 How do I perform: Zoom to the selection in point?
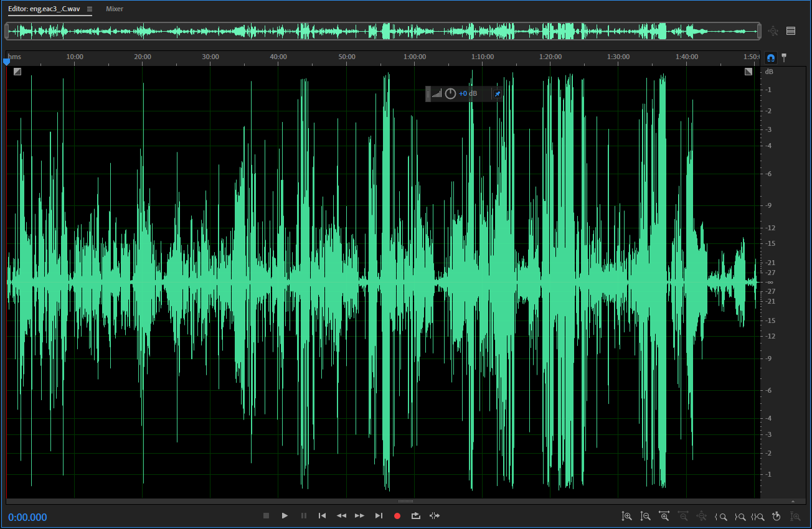pos(721,516)
